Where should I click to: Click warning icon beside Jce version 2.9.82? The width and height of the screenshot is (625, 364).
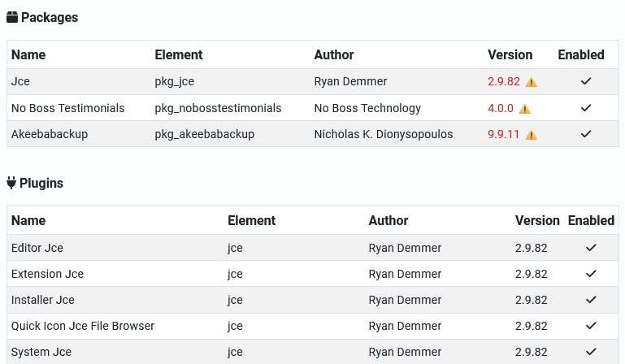tap(532, 82)
